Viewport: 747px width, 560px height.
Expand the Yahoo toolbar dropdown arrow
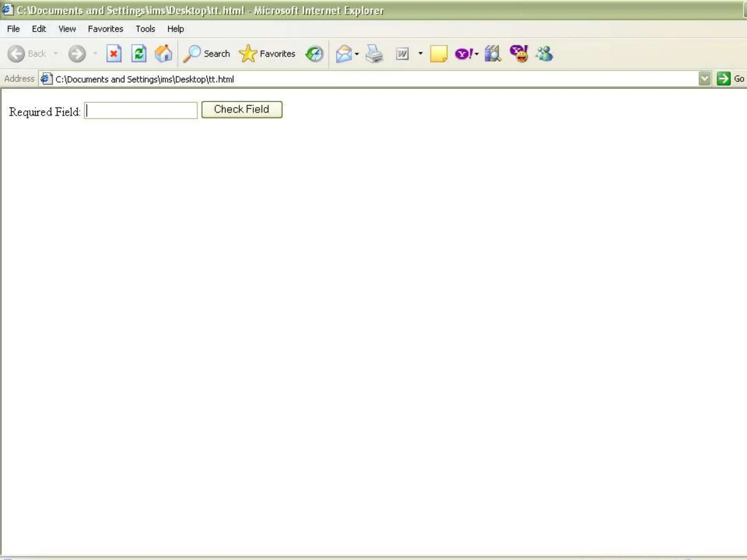point(477,54)
